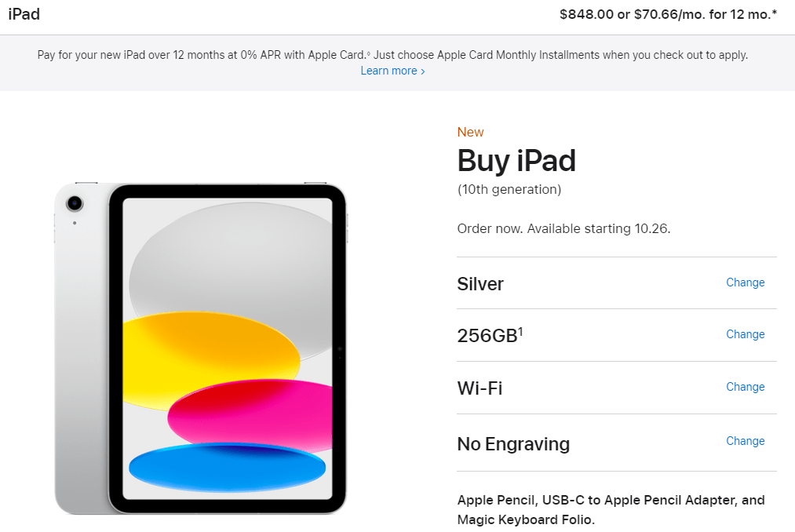This screenshot has height=532, width=795.
Task: Click the footnote superscript 1 after 256GB
Action: point(520,329)
